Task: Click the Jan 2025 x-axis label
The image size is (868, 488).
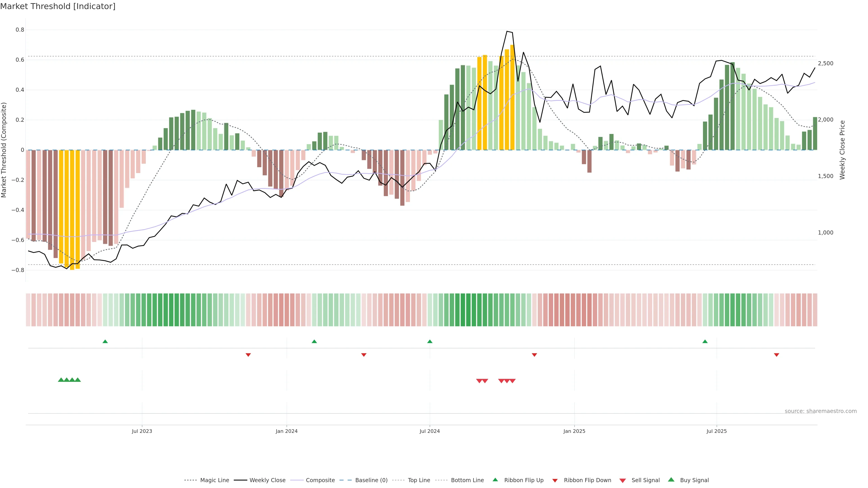Action: tap(574, 431)
